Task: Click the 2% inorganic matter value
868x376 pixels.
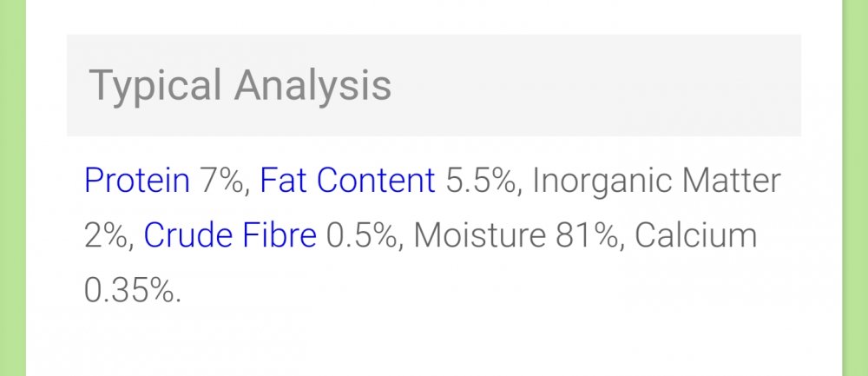Action: (106, 236)
